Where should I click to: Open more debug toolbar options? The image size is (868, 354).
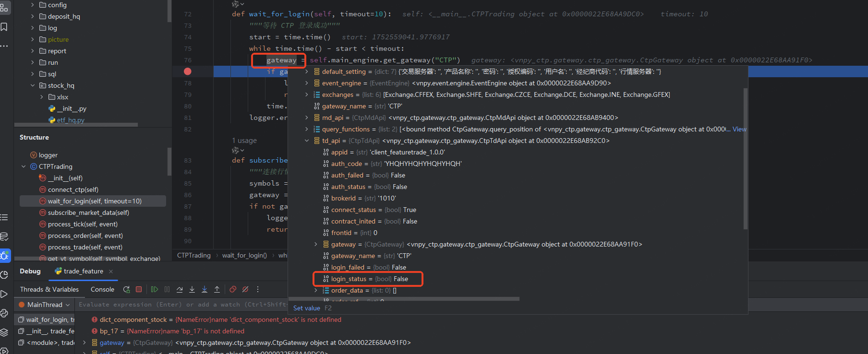tap(258, 289)
